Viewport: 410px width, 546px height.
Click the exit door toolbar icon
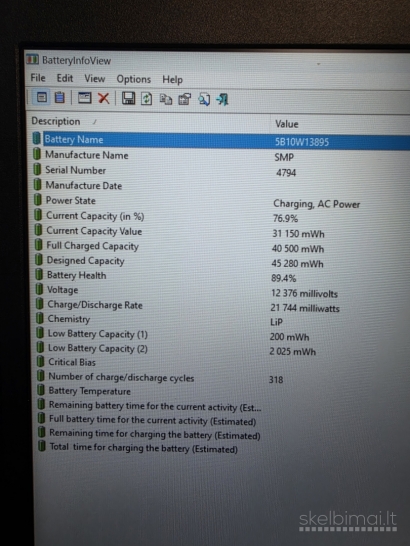coord(222,100)
